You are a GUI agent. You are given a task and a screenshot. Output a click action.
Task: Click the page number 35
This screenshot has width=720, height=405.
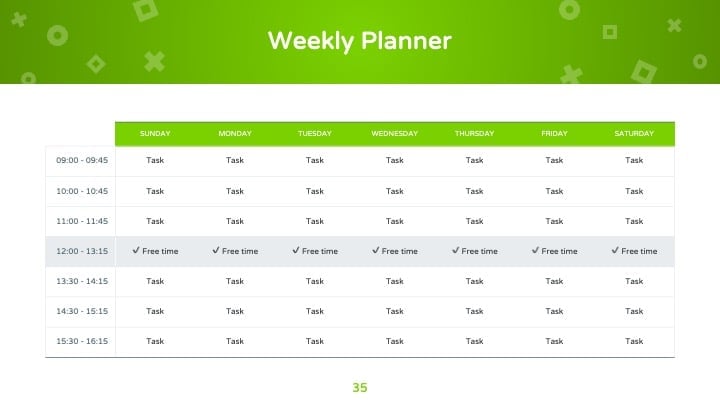point(360,388)
